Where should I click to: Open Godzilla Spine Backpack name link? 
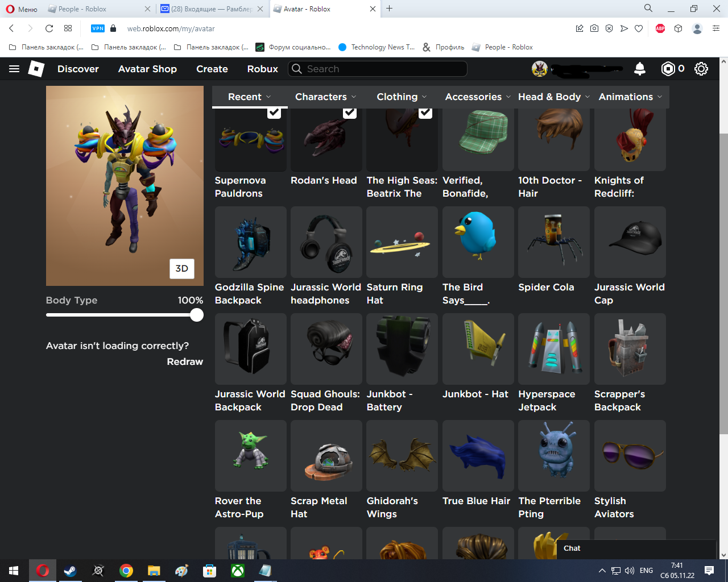pos(249,294)
